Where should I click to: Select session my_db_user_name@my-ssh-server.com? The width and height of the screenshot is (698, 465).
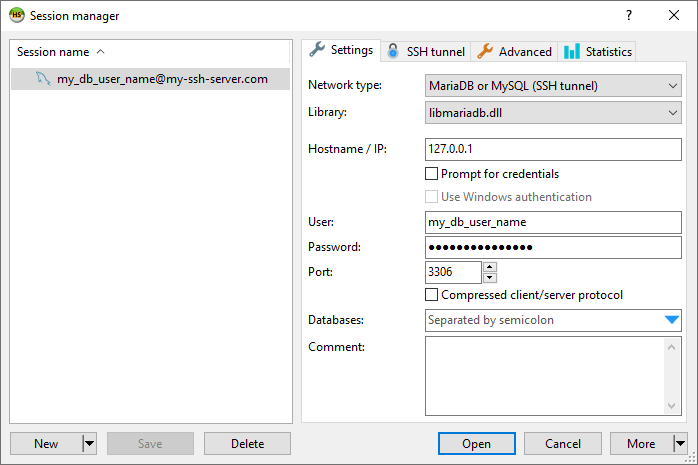pyautogui.click(x=150, y=79)
